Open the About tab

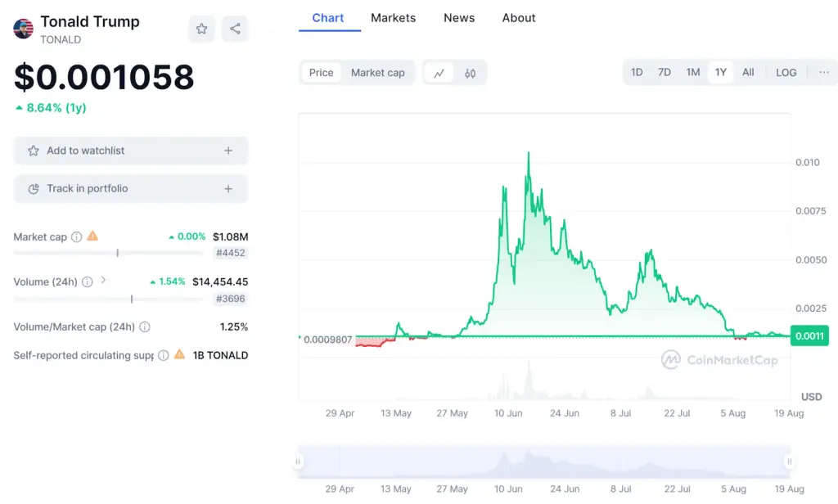click(518, 18)
